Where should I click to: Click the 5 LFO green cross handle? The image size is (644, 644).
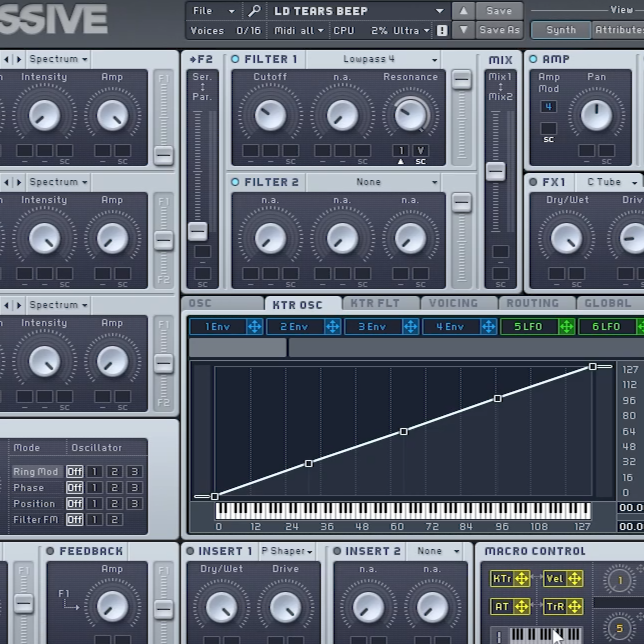point(566,327)
